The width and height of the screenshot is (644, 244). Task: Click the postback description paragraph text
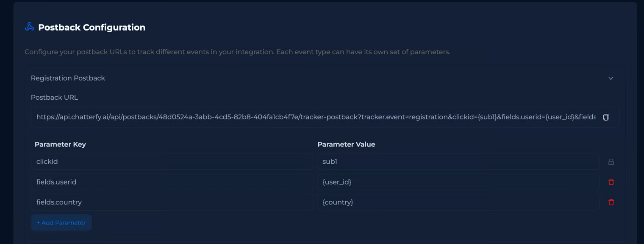click(237, 52)
